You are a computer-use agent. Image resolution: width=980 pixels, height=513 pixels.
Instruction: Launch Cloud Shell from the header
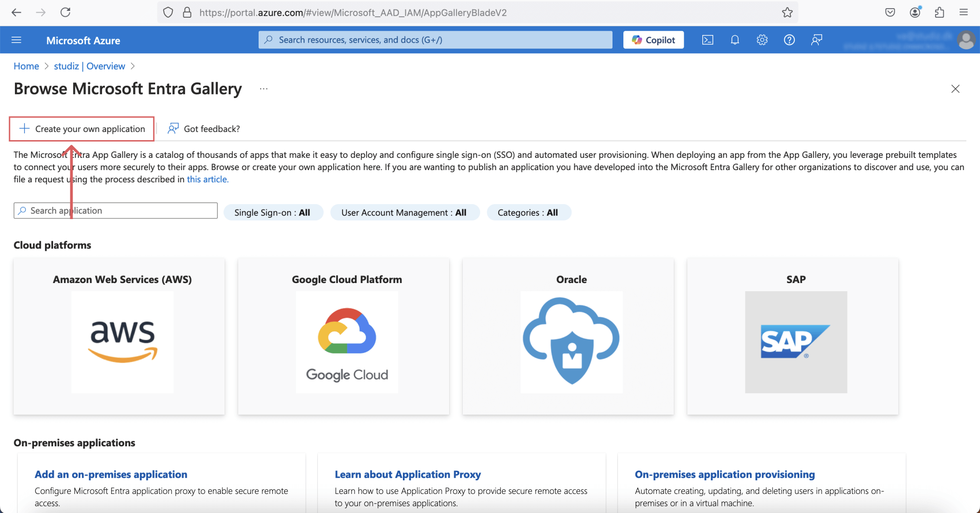(708, 40)
